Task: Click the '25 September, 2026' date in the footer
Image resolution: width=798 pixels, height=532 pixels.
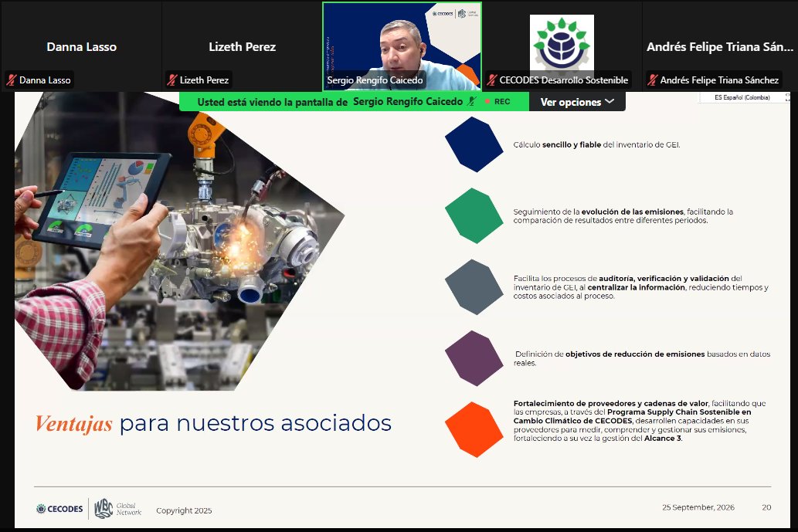Action: (698, 507)
